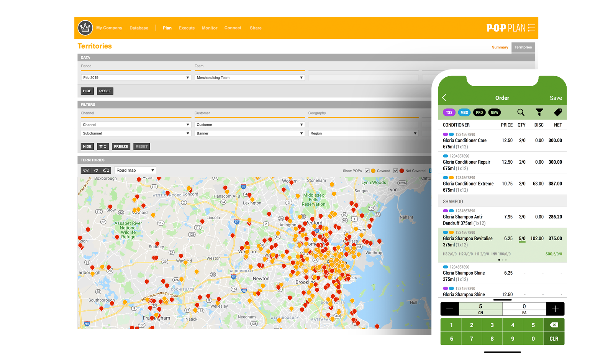This screenshot has width=613, height=364.
Task: Tap the EA quantity field showing 0
Action: [524, 309]
